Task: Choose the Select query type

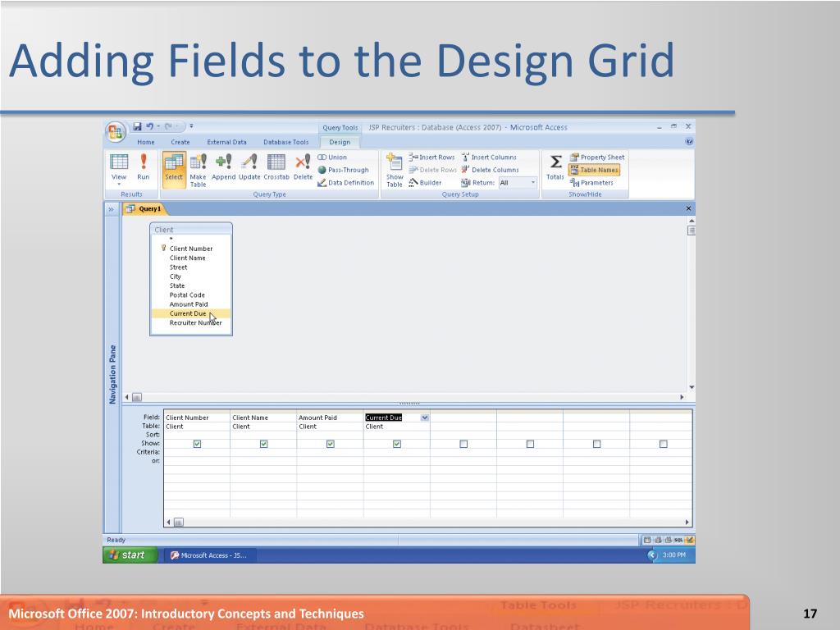Action: coord(174,169)
